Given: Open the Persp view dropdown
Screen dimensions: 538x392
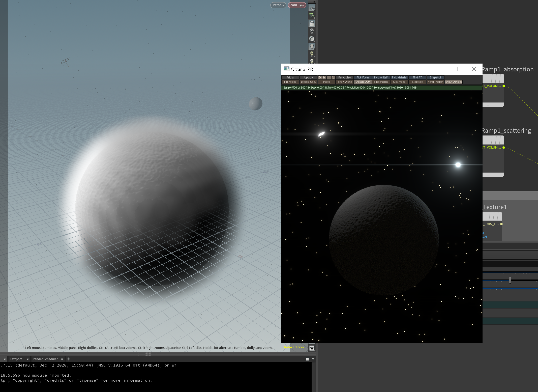Looking at the screenshot, I should pyautogui.click(x=278, y=5).
